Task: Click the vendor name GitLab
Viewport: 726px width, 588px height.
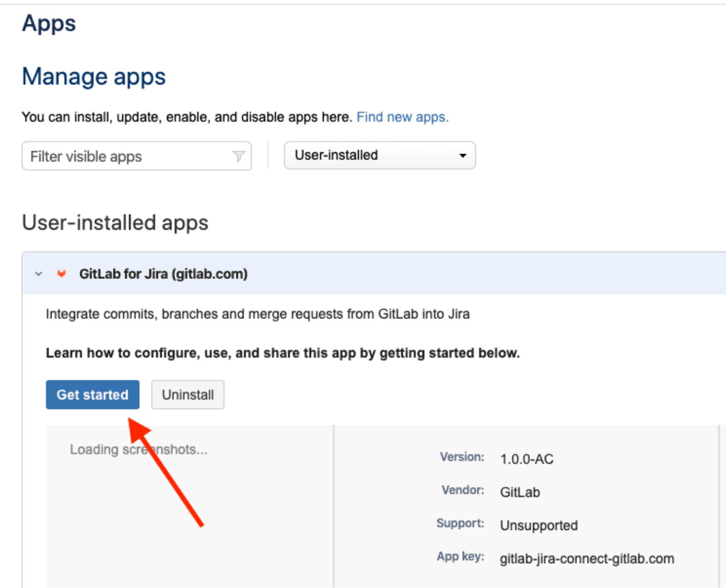Action: 519,492
